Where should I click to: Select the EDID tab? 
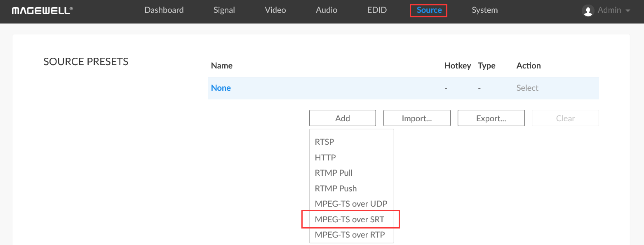click(377, 10)
